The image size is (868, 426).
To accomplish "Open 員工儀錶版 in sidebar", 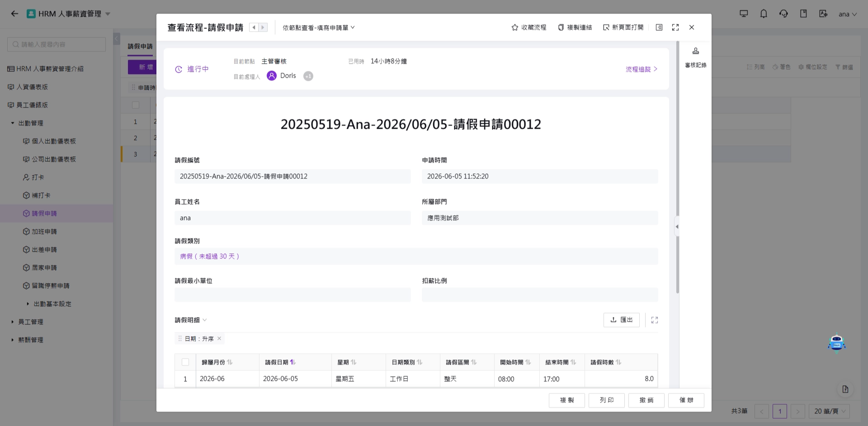I will (28, 105).
